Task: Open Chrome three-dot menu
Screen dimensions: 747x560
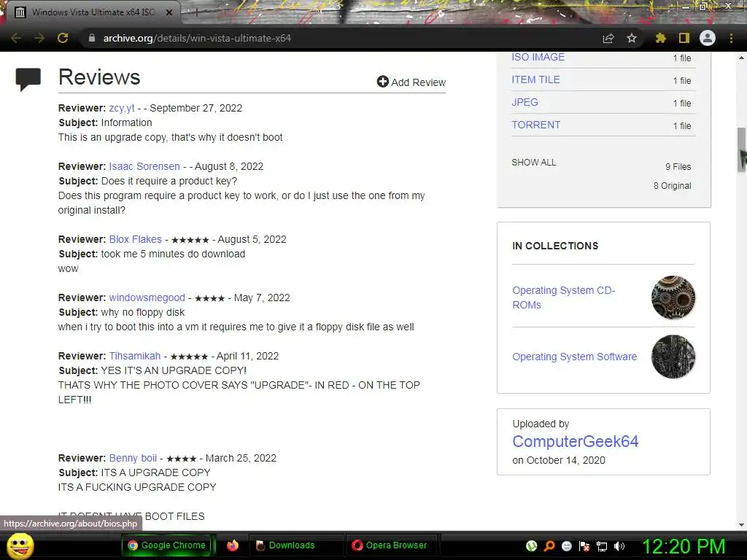Action: pos(731,38)
